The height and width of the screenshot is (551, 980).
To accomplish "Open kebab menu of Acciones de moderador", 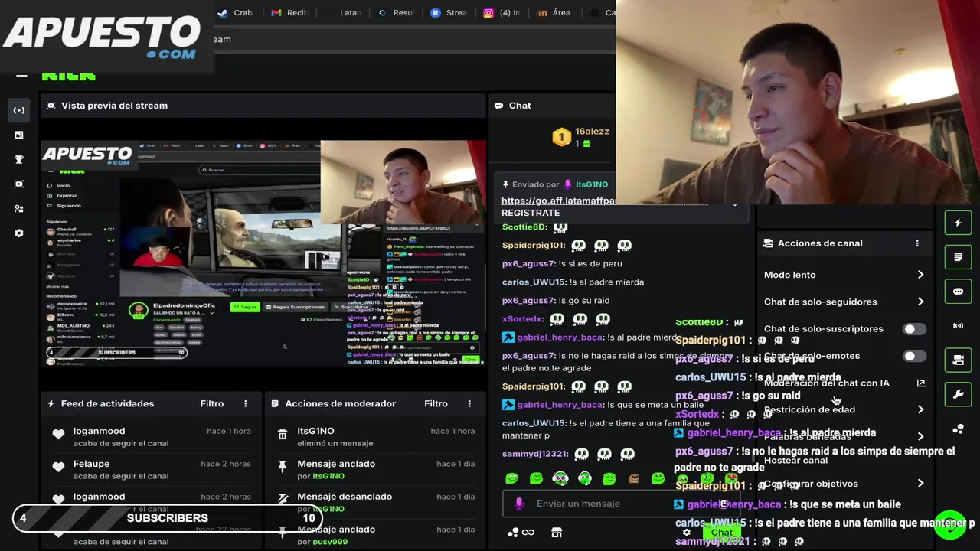I will click(469, 403).
